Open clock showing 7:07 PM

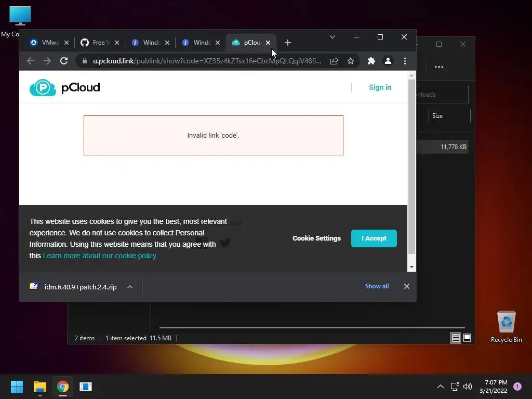(494, 387)
